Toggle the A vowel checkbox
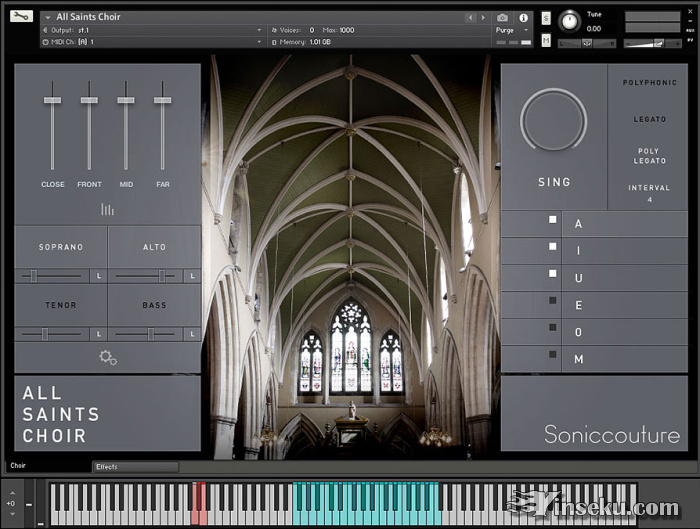The height and width of the screenshot is (529, 700). [x=552, y=219]
